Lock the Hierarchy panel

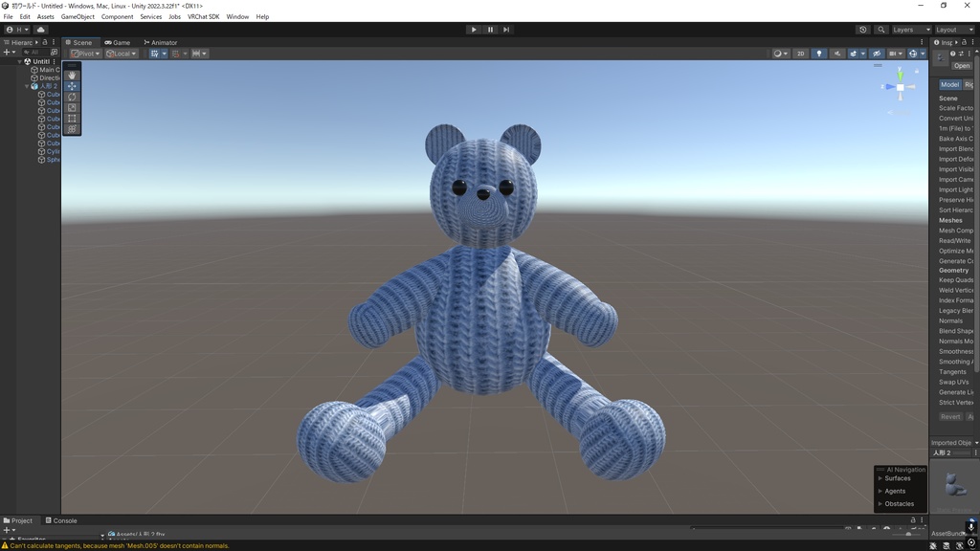click(44, 42)
